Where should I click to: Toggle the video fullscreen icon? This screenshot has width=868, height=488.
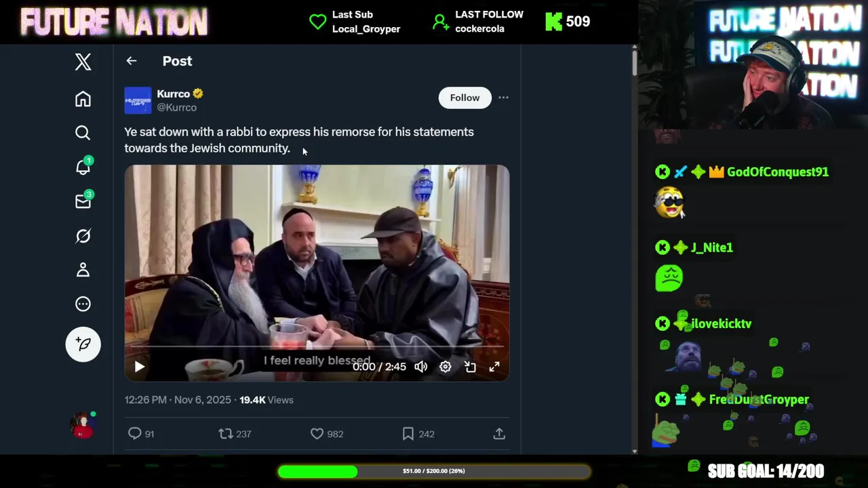coord(494,367)
